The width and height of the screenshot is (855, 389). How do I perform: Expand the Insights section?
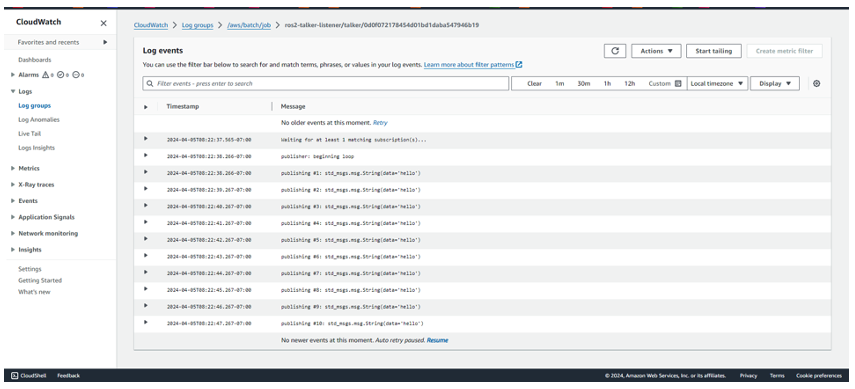(13, 249)
